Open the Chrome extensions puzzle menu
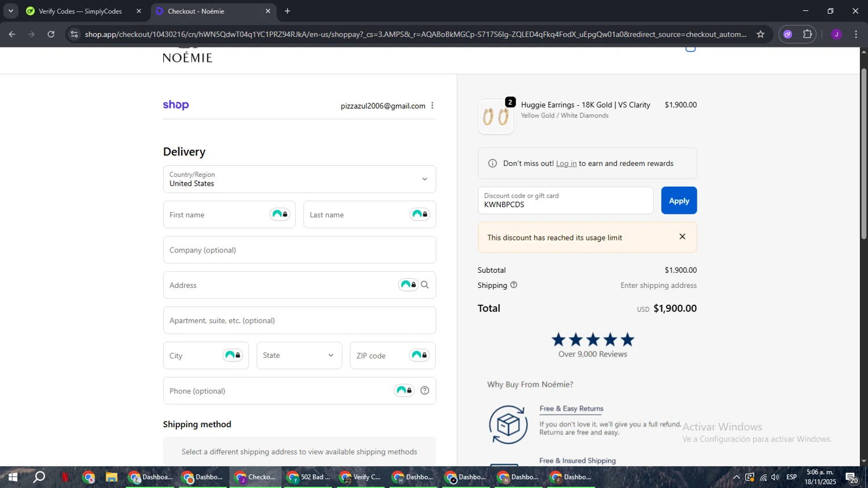868x488 pixels. click(807, 34)
